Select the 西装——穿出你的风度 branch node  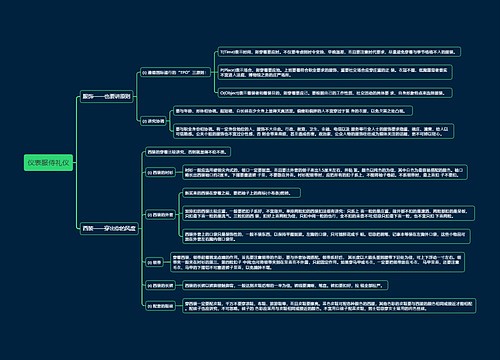(x=109, y=228)
